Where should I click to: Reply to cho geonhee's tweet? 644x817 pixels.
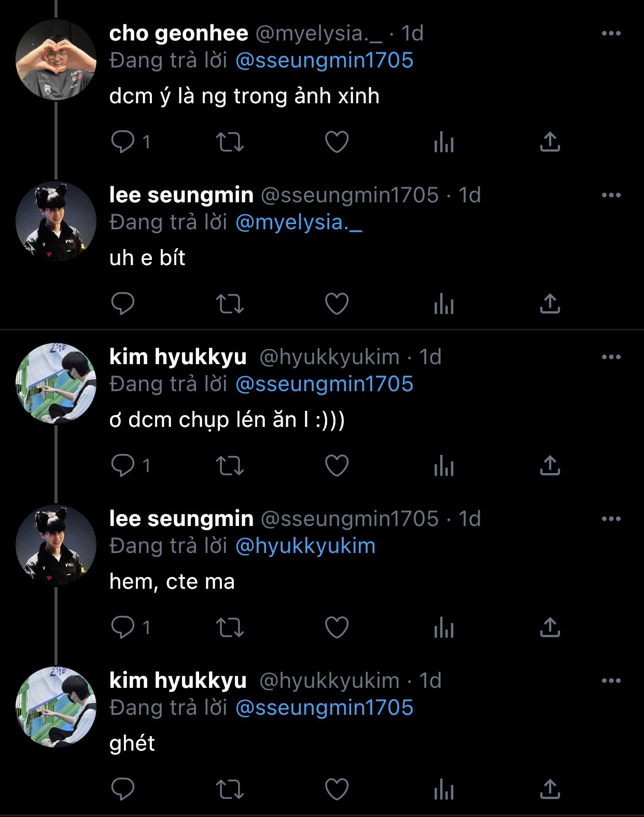click(x=123, y=142)
